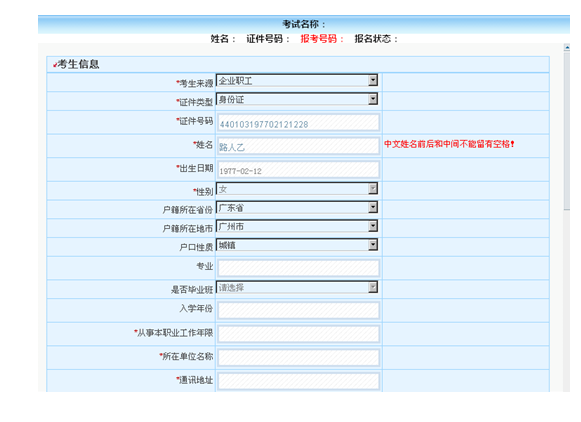581x422 pixels.
Task: Click the 所在单位名称 input field
Action: click(x=298, y=358)
